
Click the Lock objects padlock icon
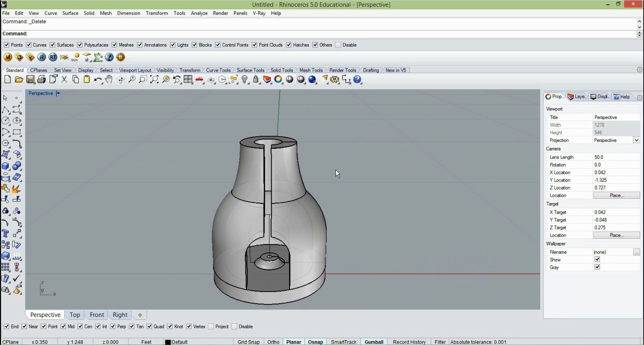(256, 80)
